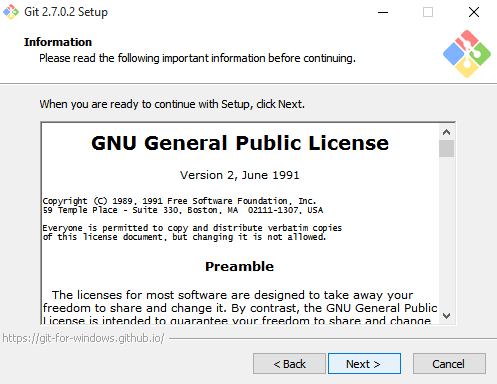Click the license scrollbar thumb
Screen dimensions: 497x384
click(x=446, y=148)
